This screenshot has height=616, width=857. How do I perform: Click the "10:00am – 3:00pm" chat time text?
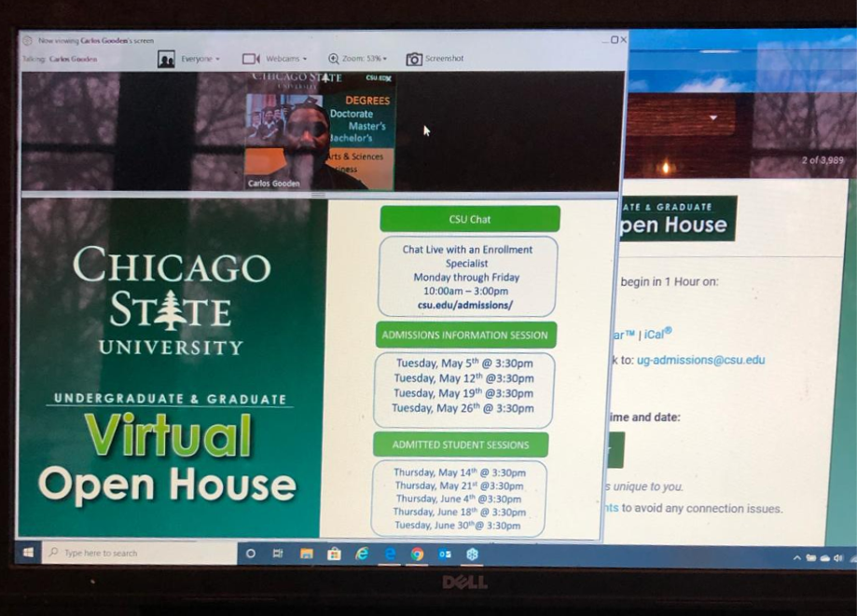click(465, 291)
